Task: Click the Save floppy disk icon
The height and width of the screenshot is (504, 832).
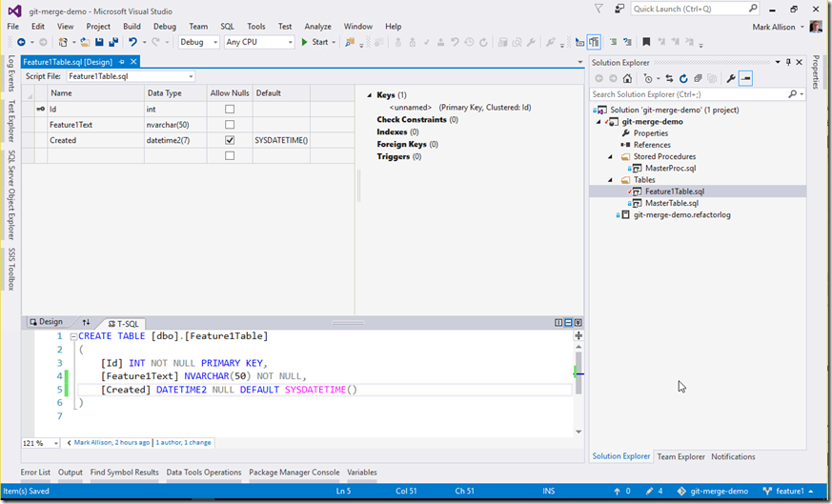Action: coord(99,42)
